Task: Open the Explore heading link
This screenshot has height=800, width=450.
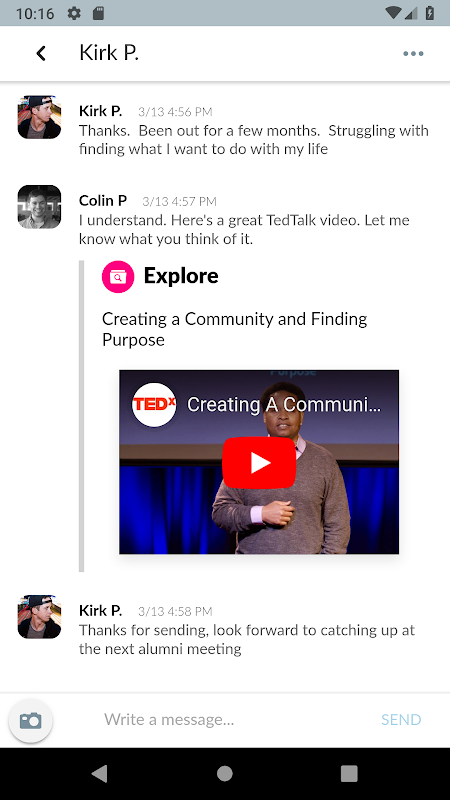Action: 181,276
